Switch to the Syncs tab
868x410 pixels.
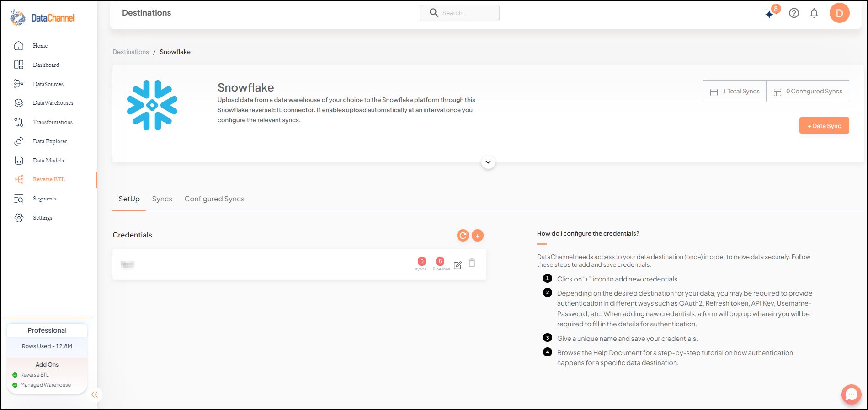[162, 199]
